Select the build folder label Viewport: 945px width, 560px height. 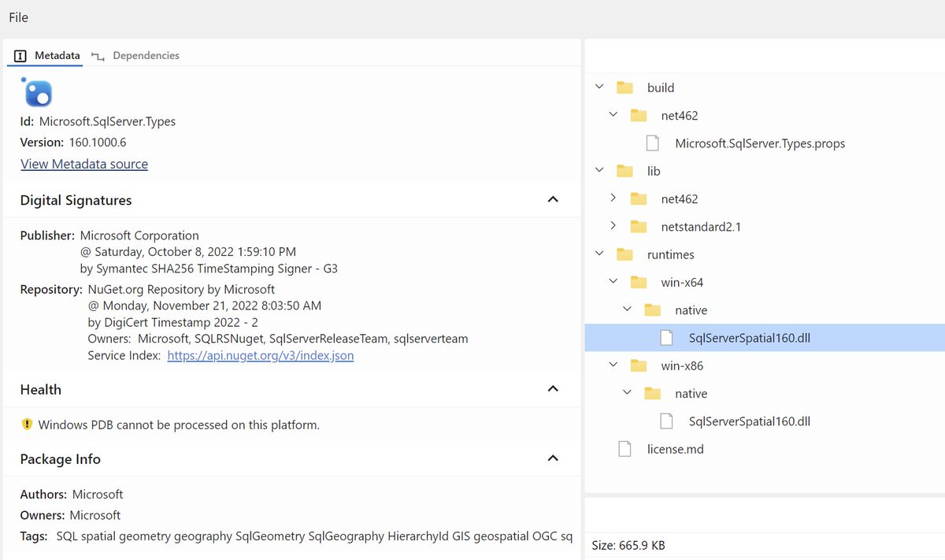(661, 87)
